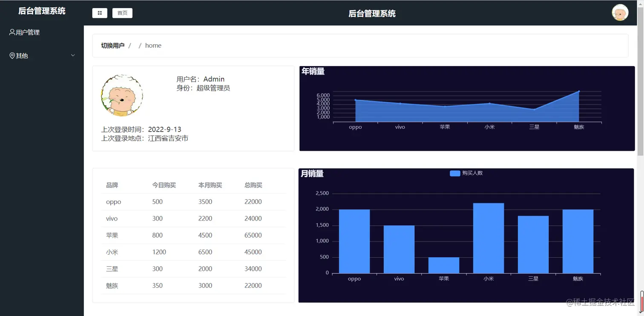The image size is (644, 316).
Task: Click the 45000 total purchase cell
Action: pyautogui.click(x=253, y=252)
